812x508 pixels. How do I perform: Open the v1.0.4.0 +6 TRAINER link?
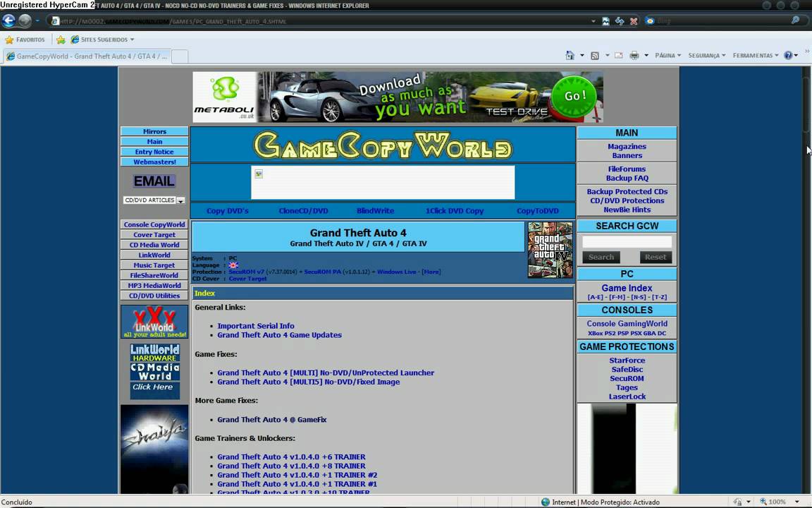[292, 456]
